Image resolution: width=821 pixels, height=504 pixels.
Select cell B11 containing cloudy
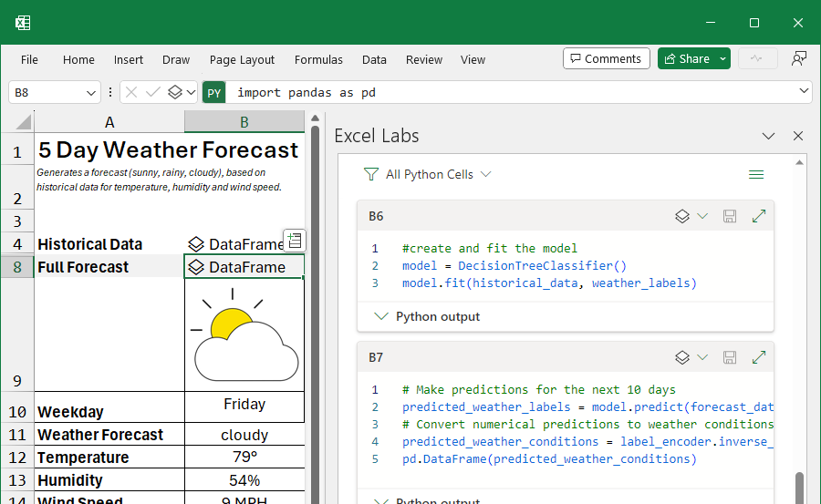click(x=244, y=435)
